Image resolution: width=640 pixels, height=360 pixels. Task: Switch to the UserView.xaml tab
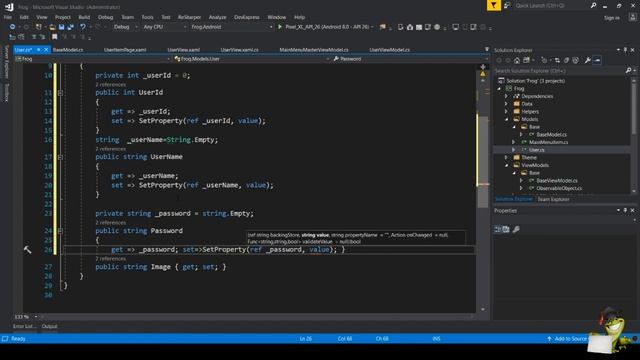[x=184, y=50]
